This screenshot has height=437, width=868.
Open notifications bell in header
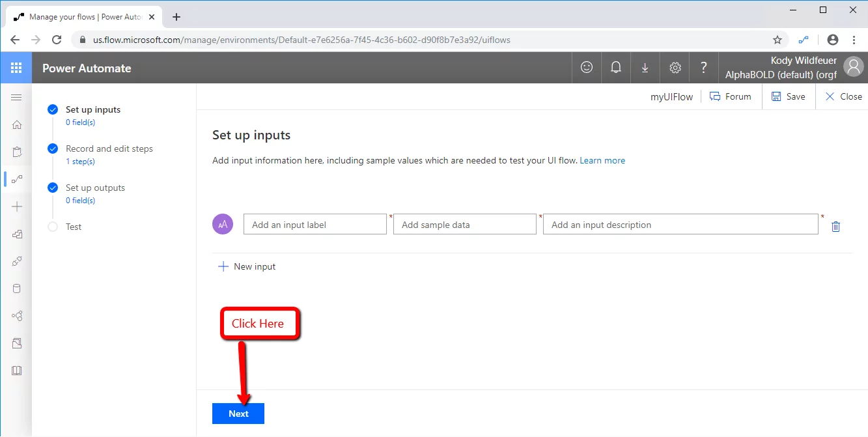click(x=615, y=67)
